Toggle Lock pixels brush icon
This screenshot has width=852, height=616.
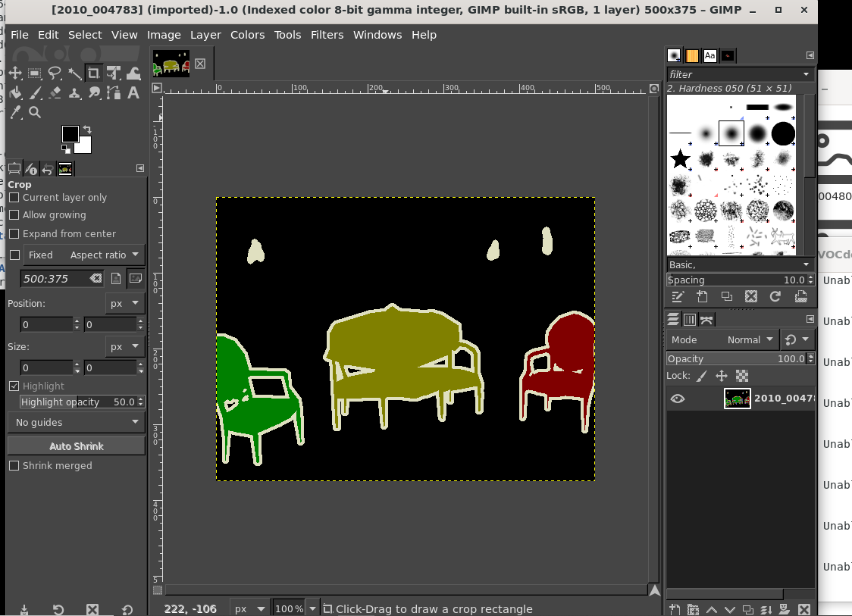[x=702, y=376]
